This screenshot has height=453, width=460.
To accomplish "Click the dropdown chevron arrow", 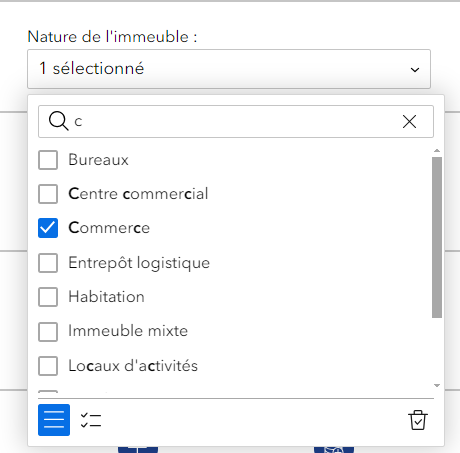I will coord(415,70).
